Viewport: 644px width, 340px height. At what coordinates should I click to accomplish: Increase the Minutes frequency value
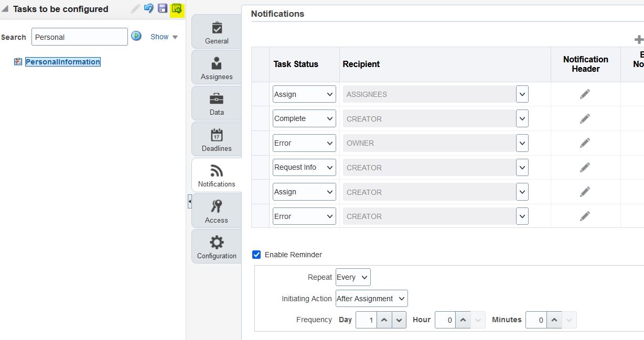[555, 320]
